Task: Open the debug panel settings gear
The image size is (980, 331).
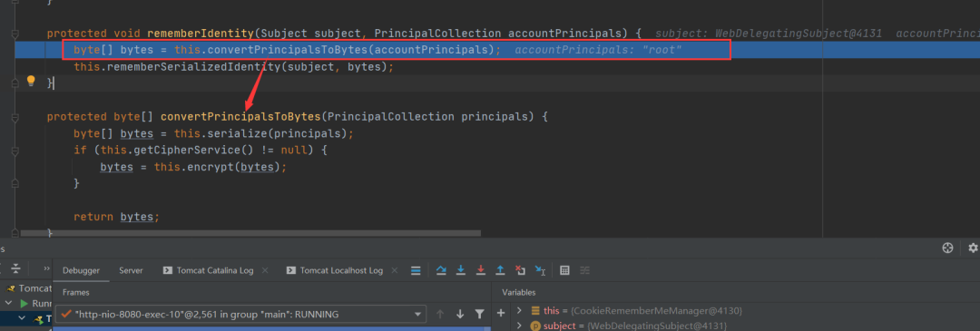Action: coord(973,248)
